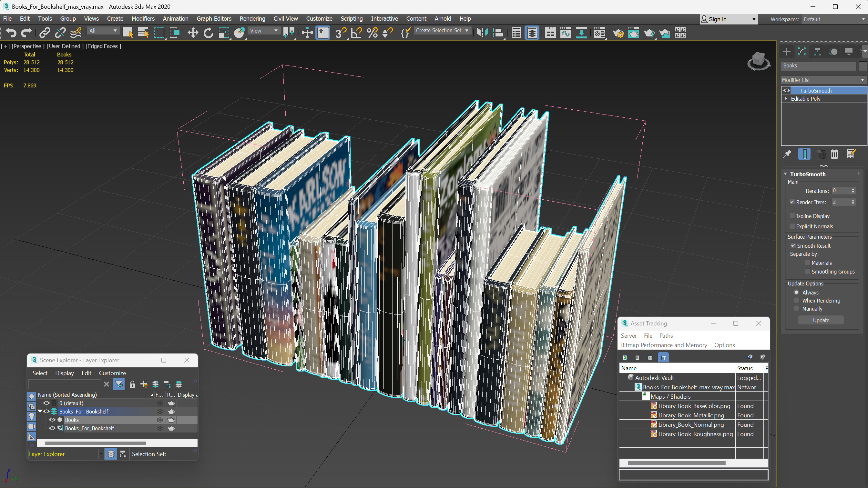
Task: Click the Align tool icon
Action: (498, 33)
